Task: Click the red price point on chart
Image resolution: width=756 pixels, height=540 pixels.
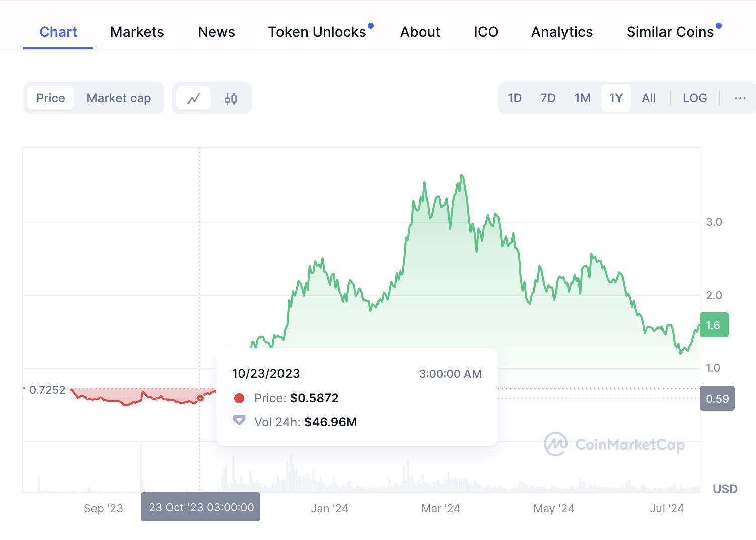Action: [200, 398]
